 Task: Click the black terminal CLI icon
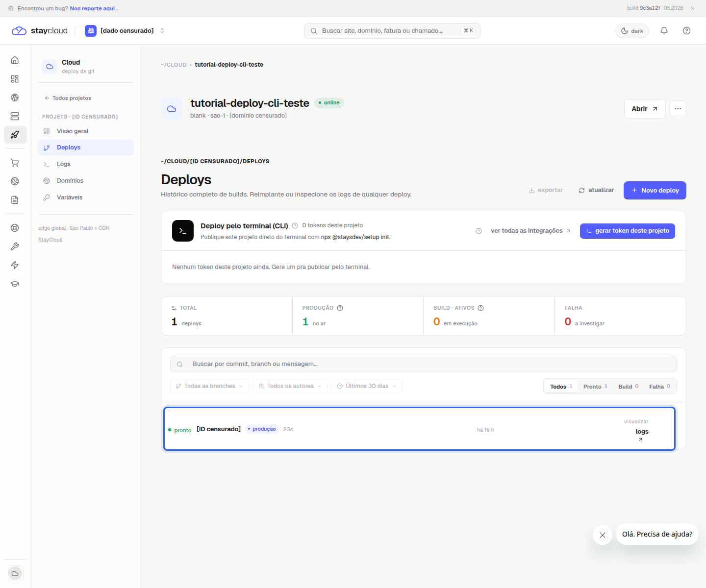coord(183,231)
